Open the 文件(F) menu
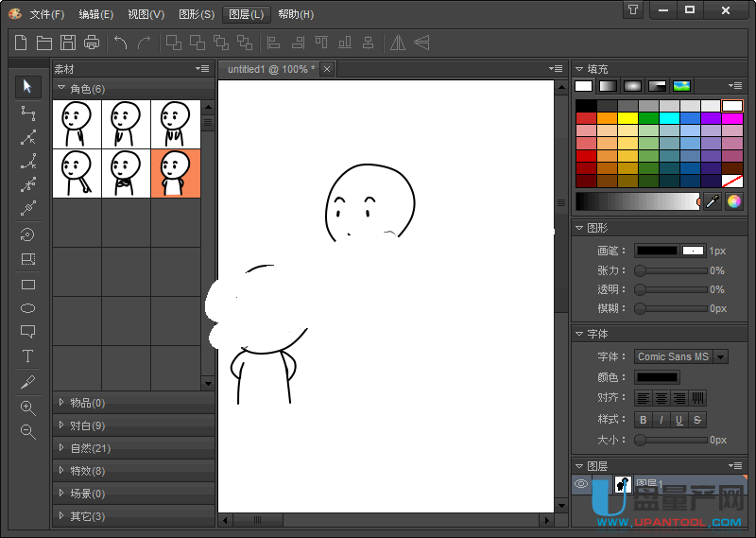Image resolution: width=756 pixels, height=538 pixels. coord(46,14)
